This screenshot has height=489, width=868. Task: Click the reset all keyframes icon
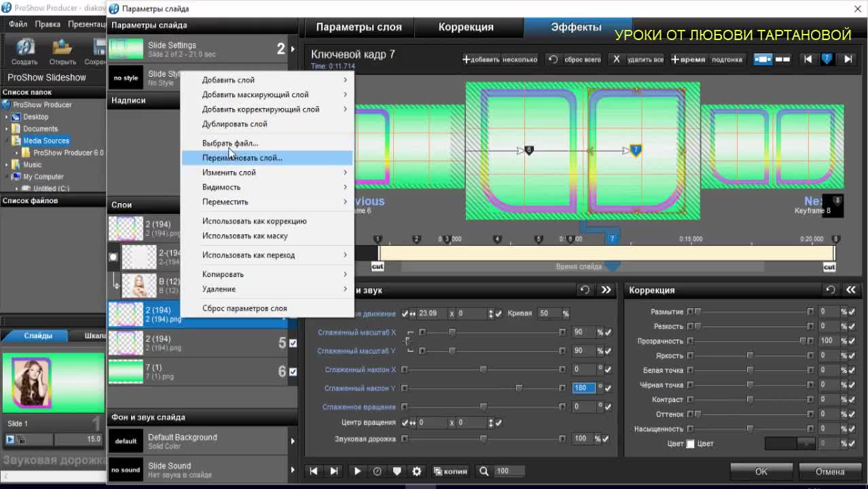pyautogui.click(x=554, y=60)
